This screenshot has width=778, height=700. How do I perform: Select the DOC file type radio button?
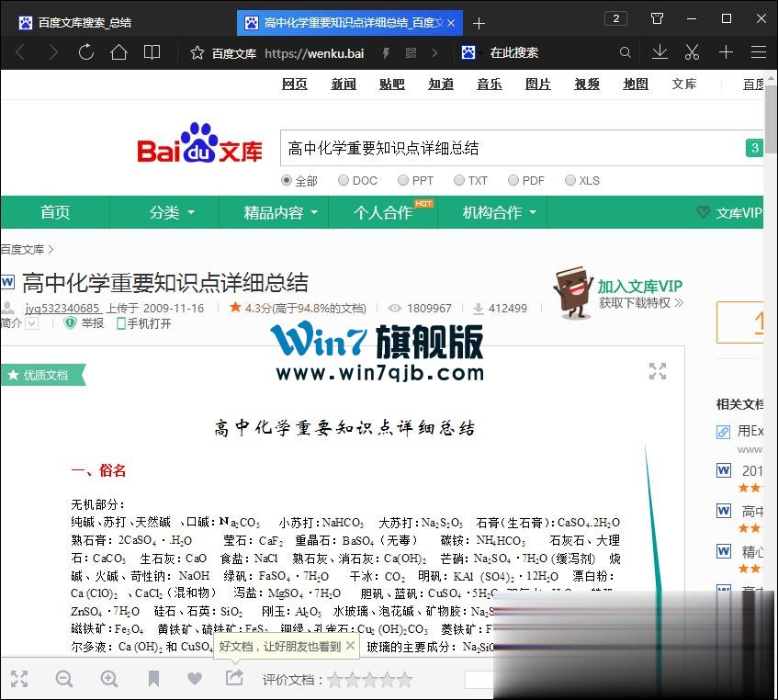[344, 181]
